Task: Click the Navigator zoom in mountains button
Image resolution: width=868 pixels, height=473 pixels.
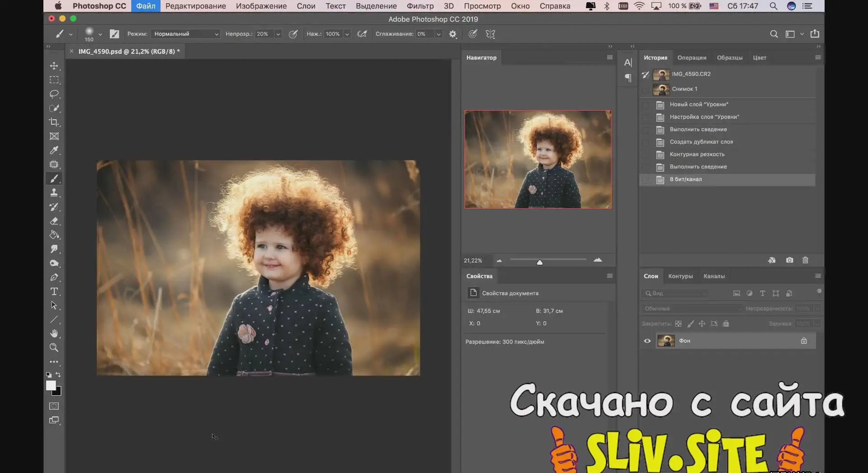Action: click(598, 260)
